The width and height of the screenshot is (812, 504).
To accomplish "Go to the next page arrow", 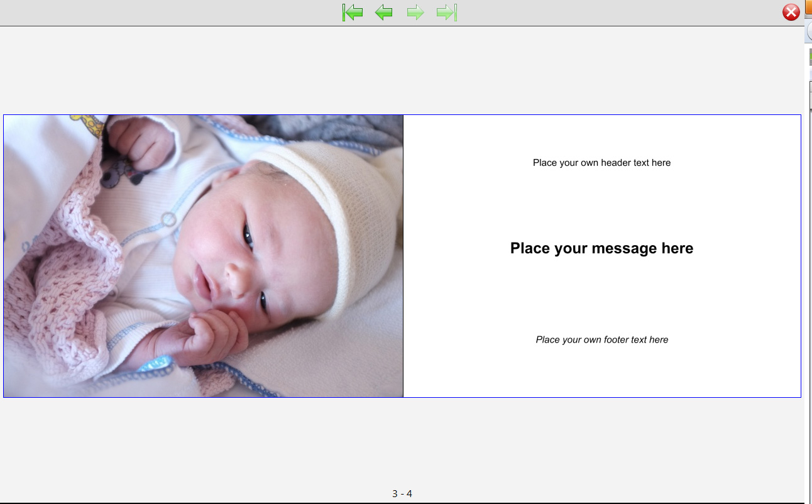I will tap(415, 12).
